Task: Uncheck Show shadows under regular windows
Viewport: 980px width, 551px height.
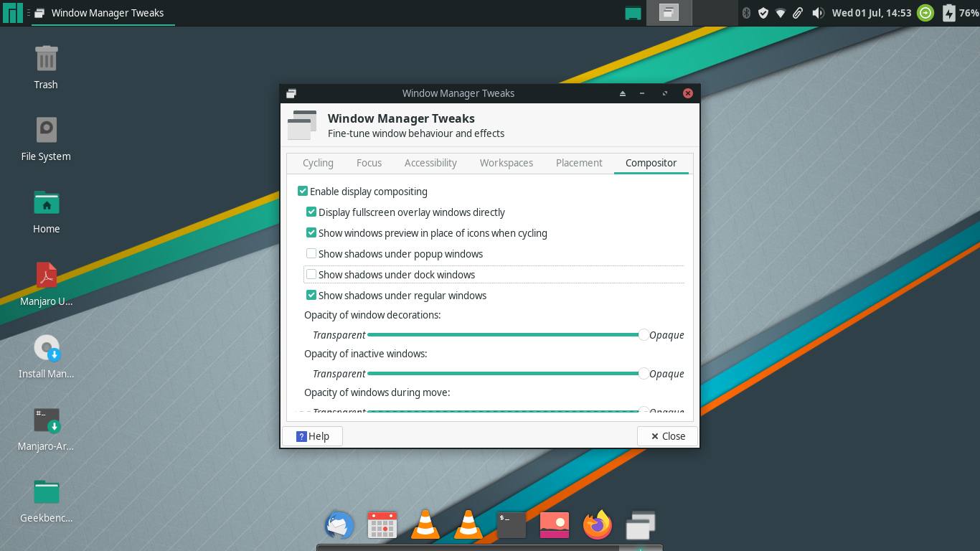Action: click(x=311, y=296)
